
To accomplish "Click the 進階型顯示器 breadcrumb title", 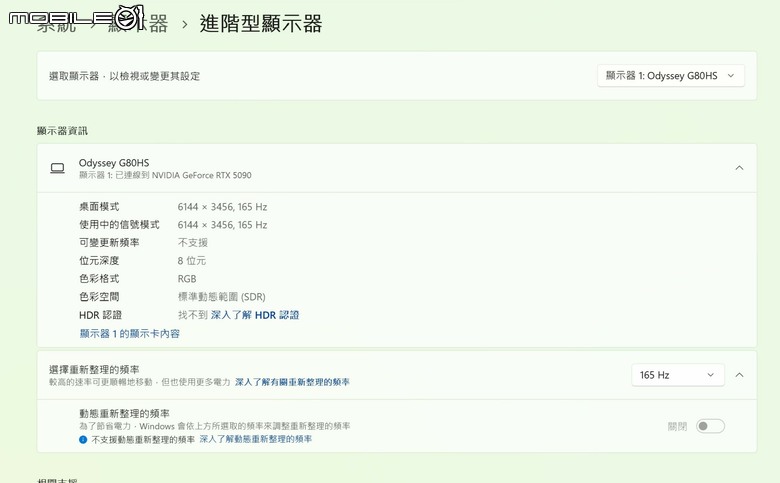I will (261, 23).
